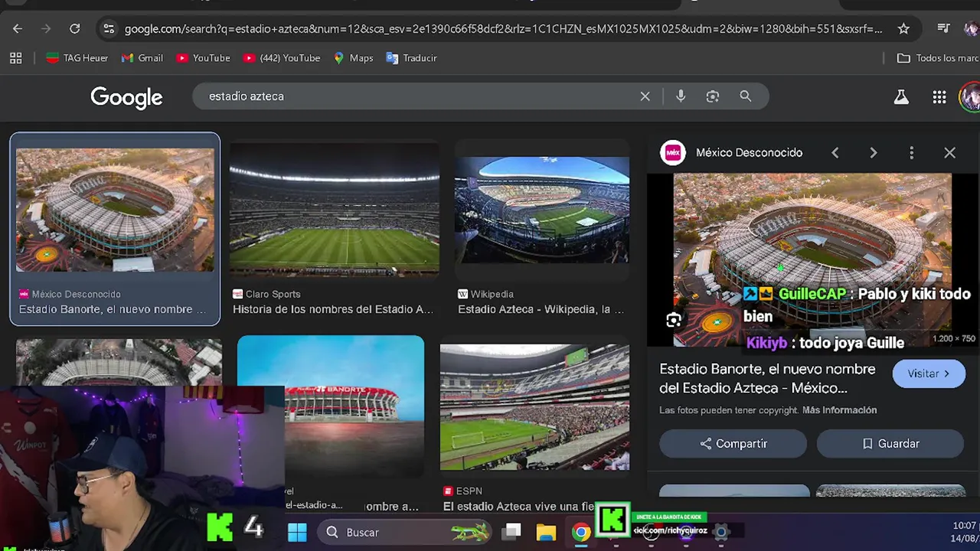Open the Gmail bookmark

142,58
